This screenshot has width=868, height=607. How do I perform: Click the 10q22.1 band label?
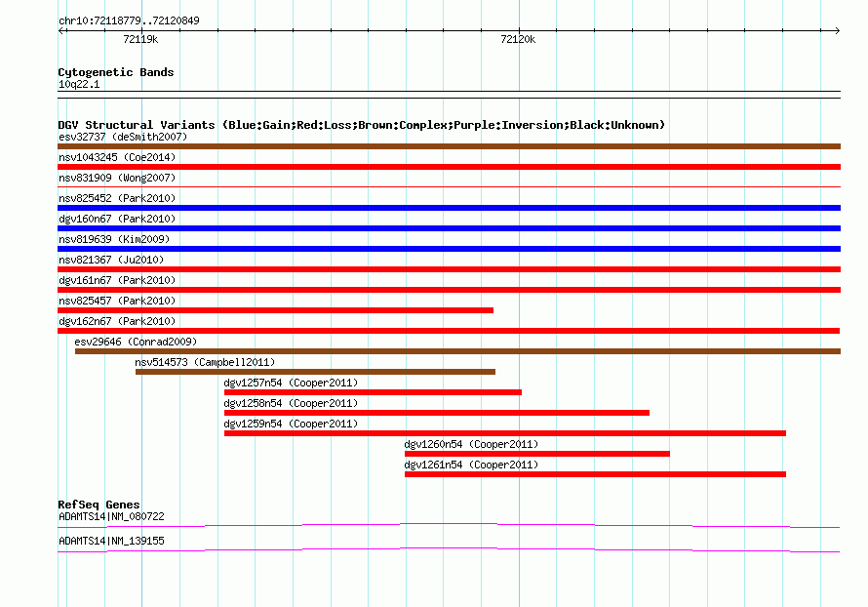tap(79, 84)
